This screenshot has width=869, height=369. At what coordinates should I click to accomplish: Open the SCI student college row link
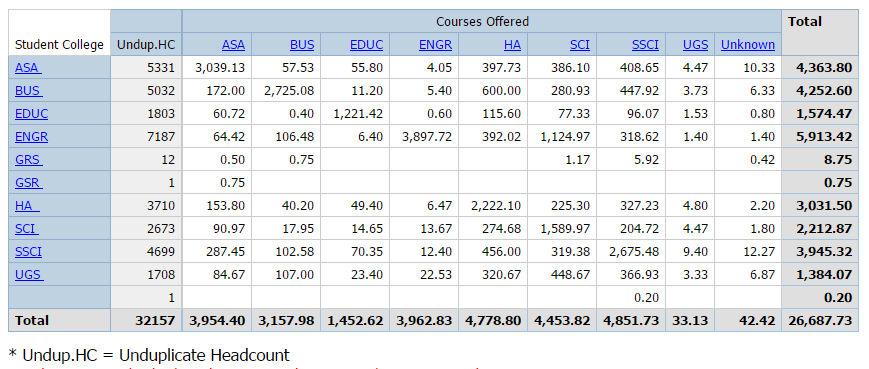click(27, 229)
